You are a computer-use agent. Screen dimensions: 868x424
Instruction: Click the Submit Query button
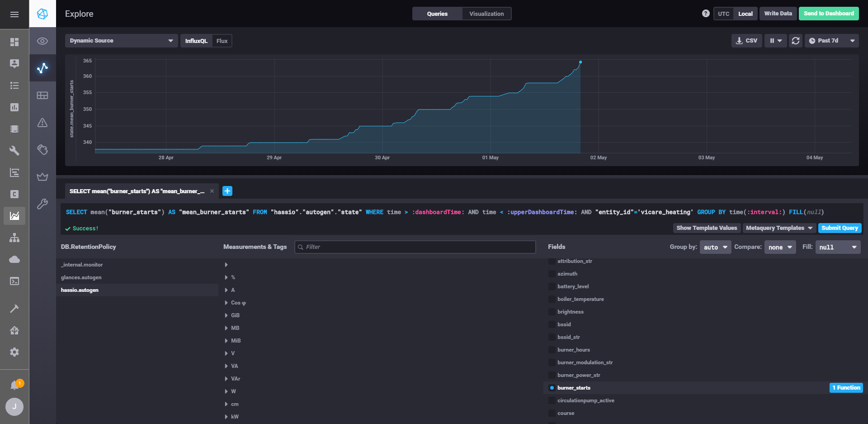coord(840,228)
